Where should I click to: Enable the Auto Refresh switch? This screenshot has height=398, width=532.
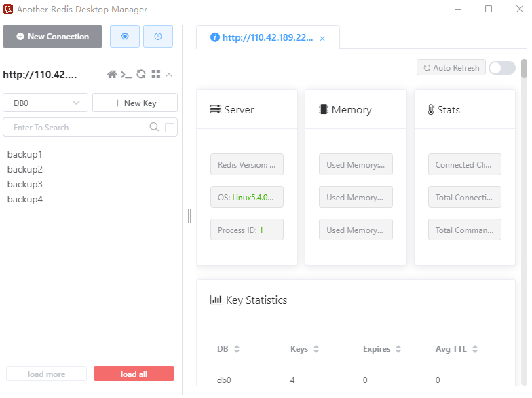coord(501,68)
